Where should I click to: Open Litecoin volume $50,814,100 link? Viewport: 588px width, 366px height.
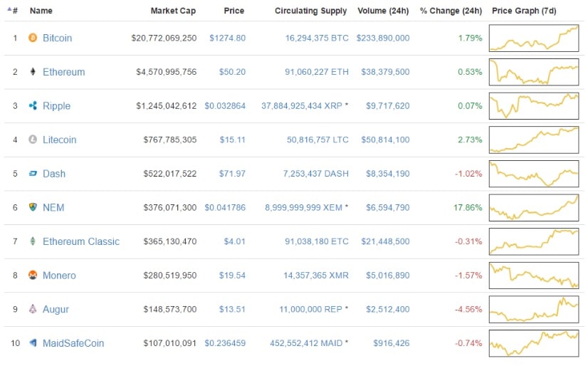coord(383,140)
